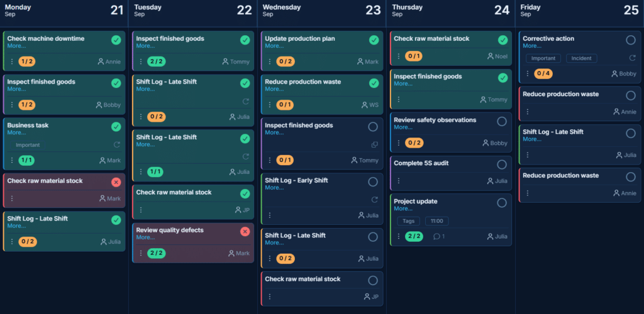This screenshot has height=314, width=644.
Task: Toggle red failed status on Monday Check raw material stock
Action: coord(116,182)
